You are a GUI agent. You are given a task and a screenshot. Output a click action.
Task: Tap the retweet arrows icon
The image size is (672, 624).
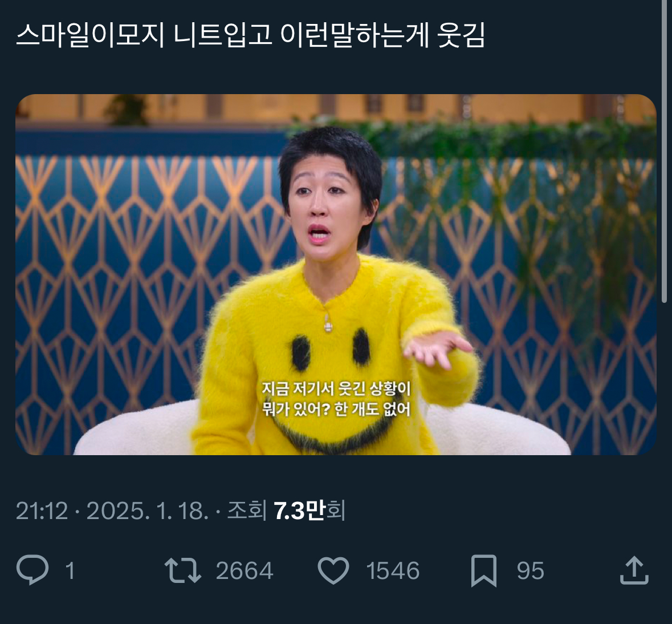click(183, 570)
